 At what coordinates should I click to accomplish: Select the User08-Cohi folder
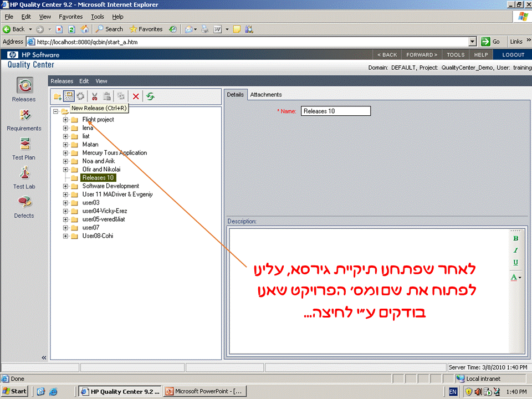point(98,236)
